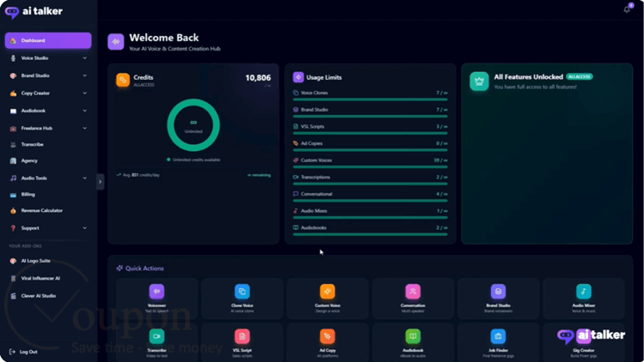Click the Freelance Hub briefcase icon

(x=13, y=129)
